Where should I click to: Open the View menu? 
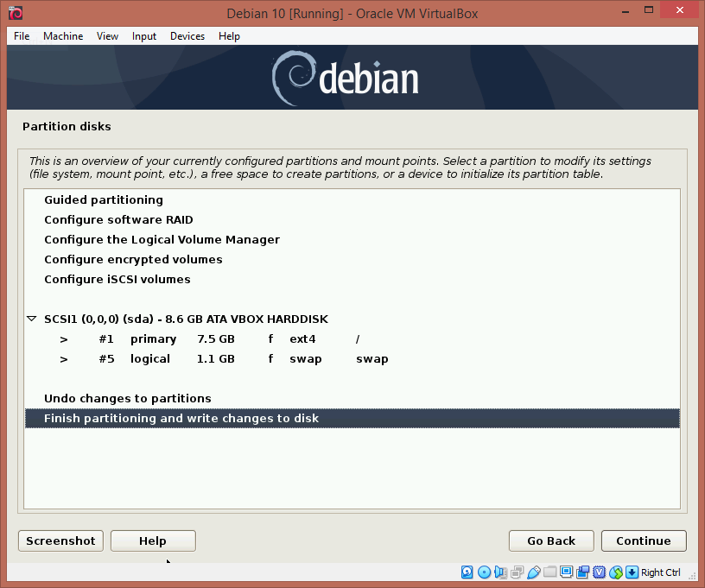107,36
